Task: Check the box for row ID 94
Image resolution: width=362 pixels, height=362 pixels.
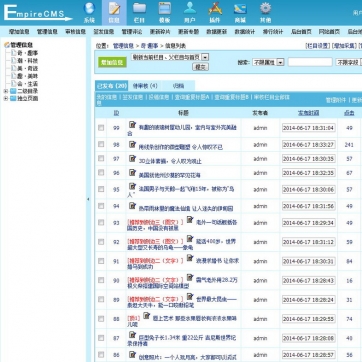Action: click(101, 206)
